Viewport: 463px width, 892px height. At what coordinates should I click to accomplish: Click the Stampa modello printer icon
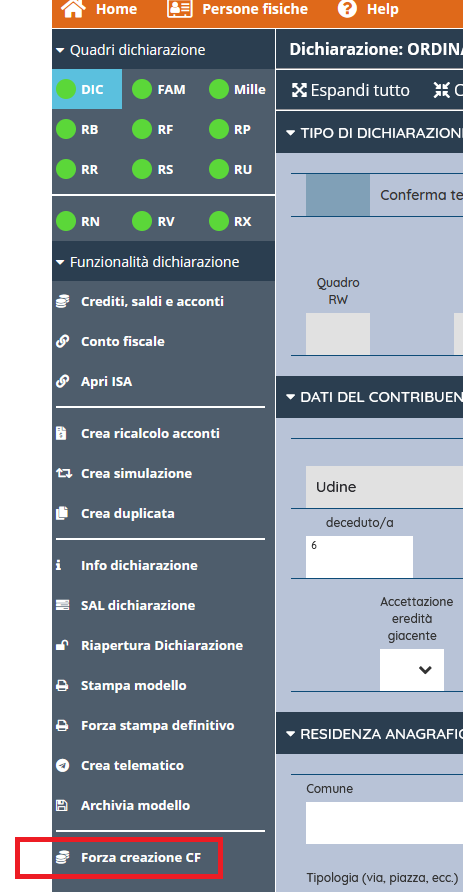pos(62,685)
